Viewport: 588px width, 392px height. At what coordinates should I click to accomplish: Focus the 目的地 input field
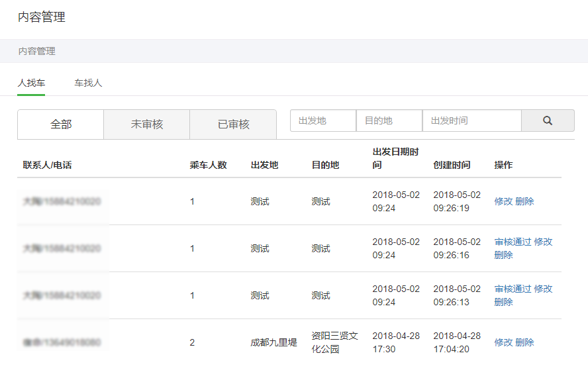tap(389, 121)
